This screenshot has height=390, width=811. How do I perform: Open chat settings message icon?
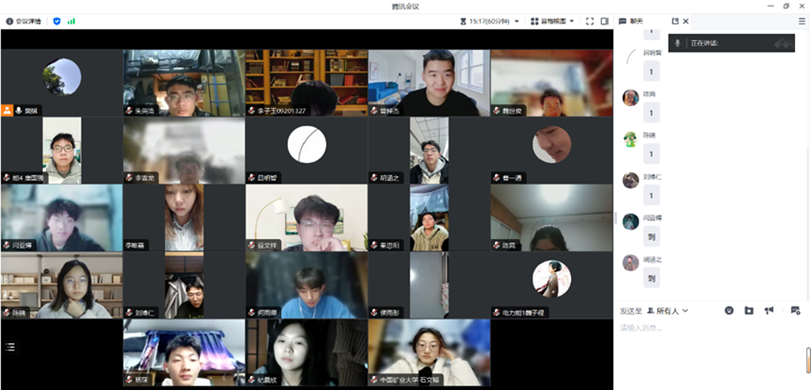tap(795, 310)
